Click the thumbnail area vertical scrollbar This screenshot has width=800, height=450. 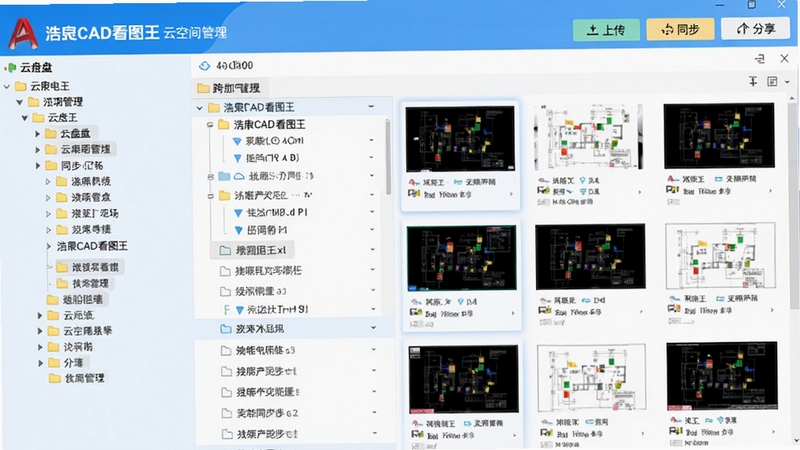794,204
